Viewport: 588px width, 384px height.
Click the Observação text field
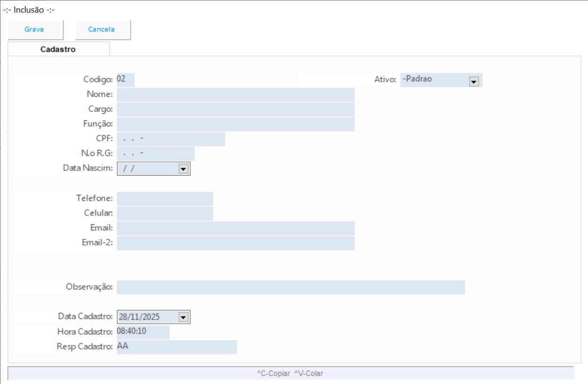(290, 288)
